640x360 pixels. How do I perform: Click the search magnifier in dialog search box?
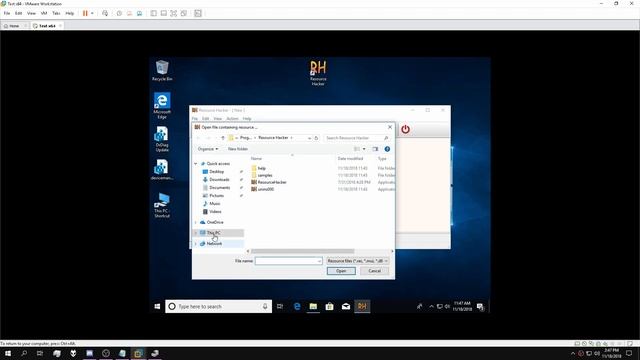coord(386,138)
